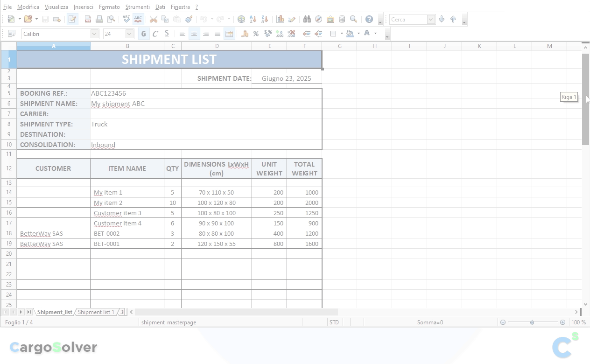Apply percent number format
Image resolution: width=590 pixels, height=364 pixels.
pos(256,34)
